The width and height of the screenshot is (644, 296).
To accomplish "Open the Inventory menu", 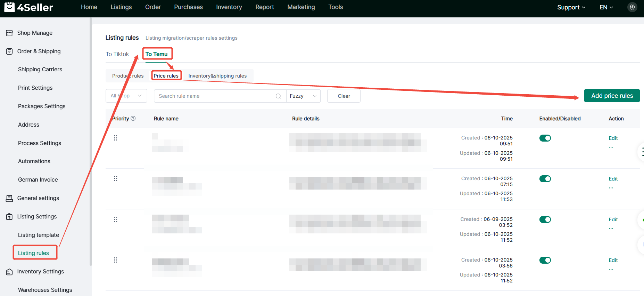I will click(x=229, y=7).
